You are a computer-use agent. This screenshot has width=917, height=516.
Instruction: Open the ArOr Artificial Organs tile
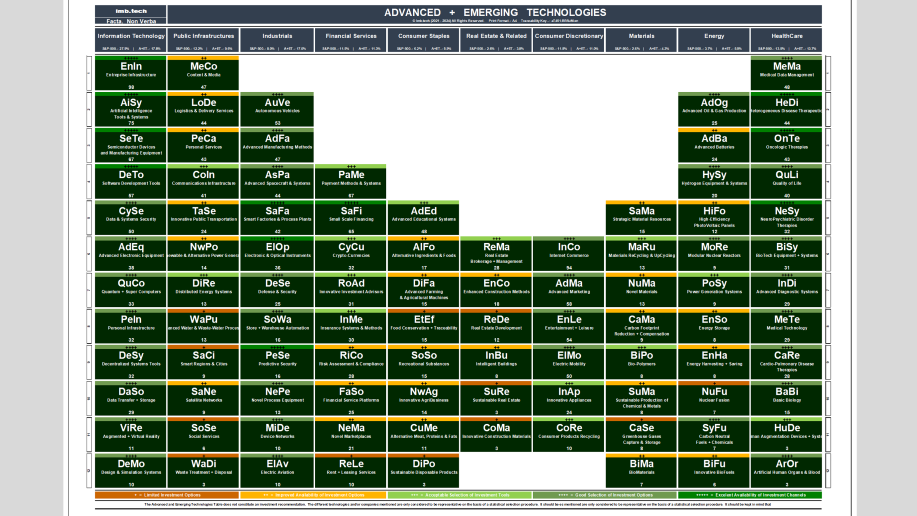click(x=787, y=469)
